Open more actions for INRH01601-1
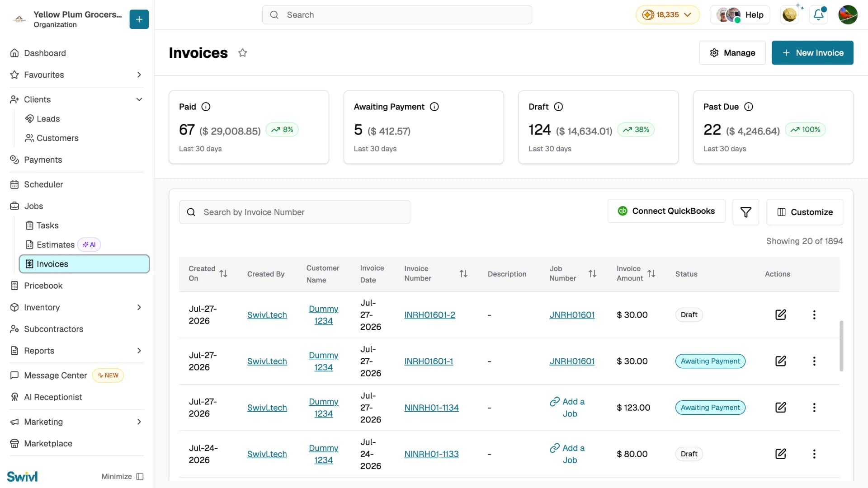868x488 pixels. click(x=814, y=361)
